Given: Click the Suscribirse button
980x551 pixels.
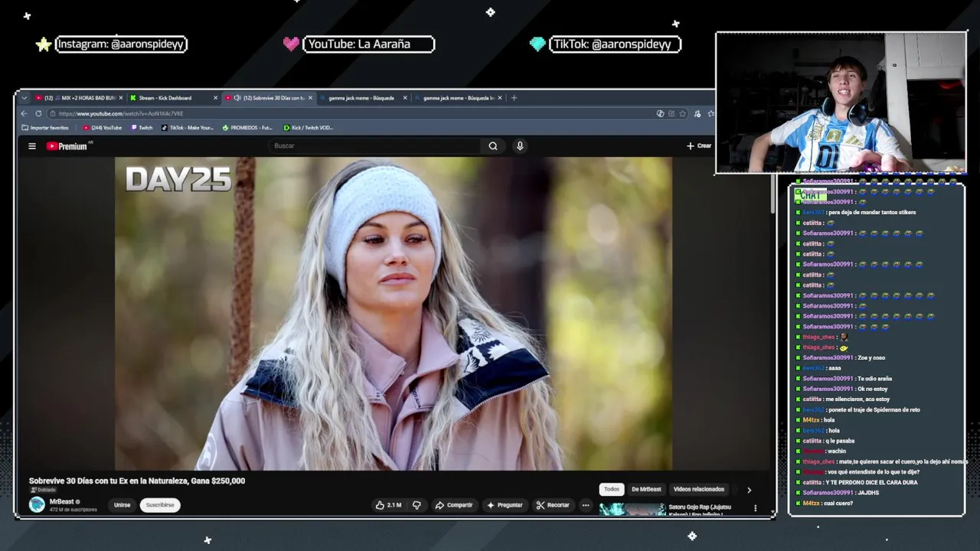Looking at the screenshot, I should coord(160,505).
